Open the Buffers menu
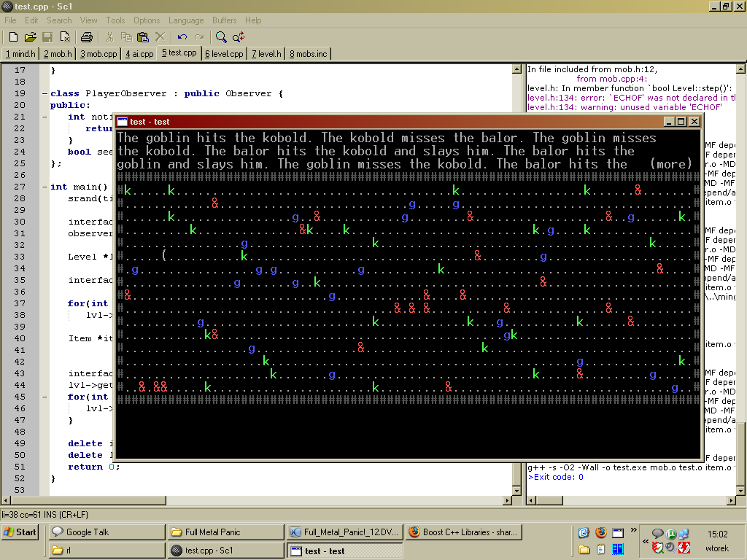This screenshot has width=747, height=560. point(225,20)
